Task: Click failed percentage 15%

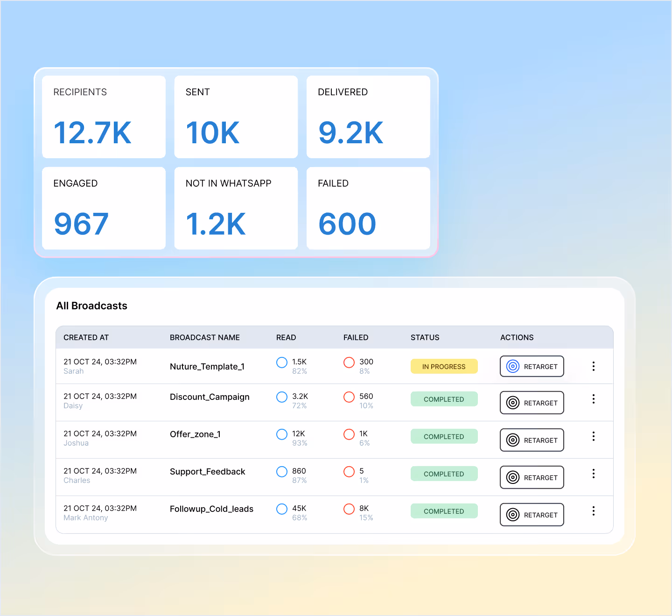Action: click(x=366, y=518)
